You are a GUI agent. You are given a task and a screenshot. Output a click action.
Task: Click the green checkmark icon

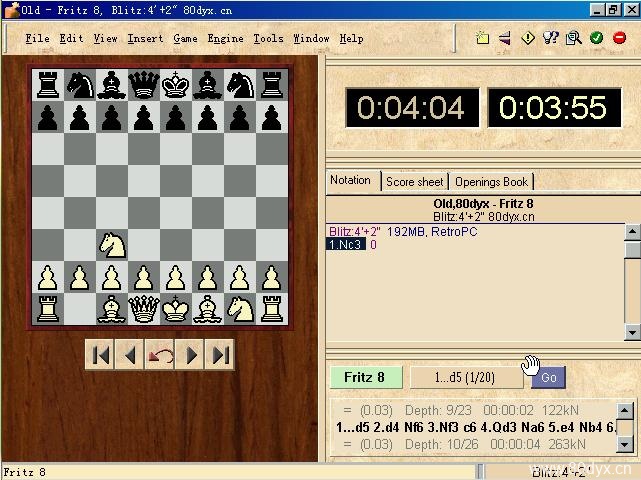[596, 38]
